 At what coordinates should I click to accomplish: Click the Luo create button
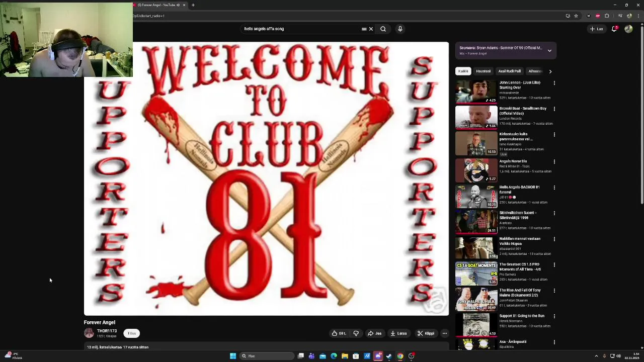click(596, 29)
